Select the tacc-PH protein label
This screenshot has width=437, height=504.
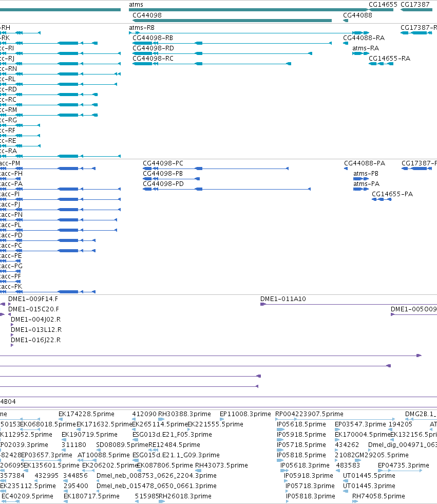[11, 174]
